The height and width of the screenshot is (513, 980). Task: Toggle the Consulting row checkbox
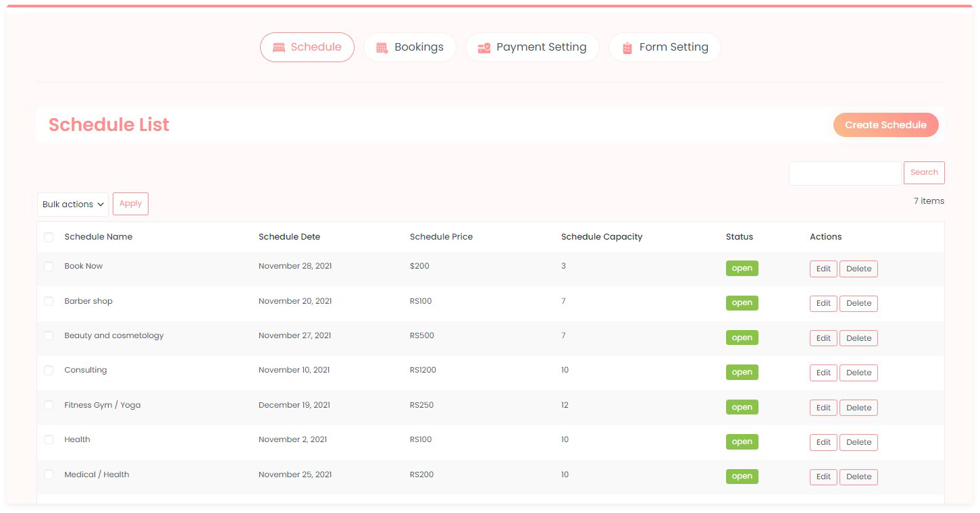49,371
